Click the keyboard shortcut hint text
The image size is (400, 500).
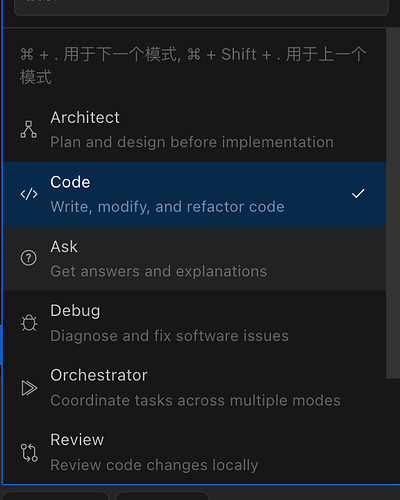[x=193, y=66]
